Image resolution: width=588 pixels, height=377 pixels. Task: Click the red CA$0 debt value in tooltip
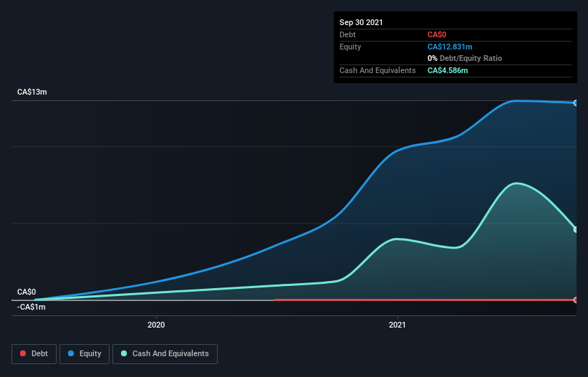tap(437, 34)
